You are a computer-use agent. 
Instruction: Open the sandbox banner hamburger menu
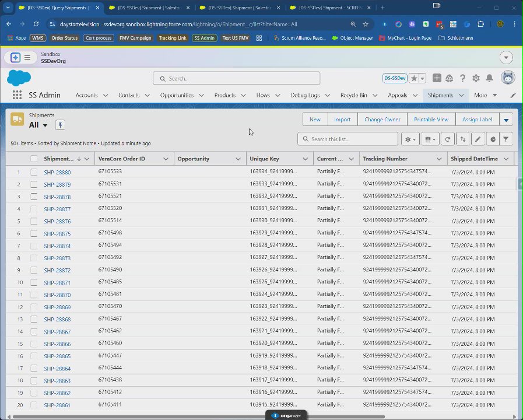click(x=27, y=57)
